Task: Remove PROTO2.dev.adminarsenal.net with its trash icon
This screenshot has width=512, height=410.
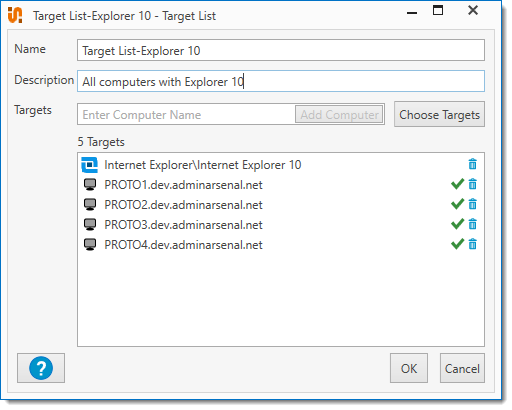Action: (x=472, y=204)
